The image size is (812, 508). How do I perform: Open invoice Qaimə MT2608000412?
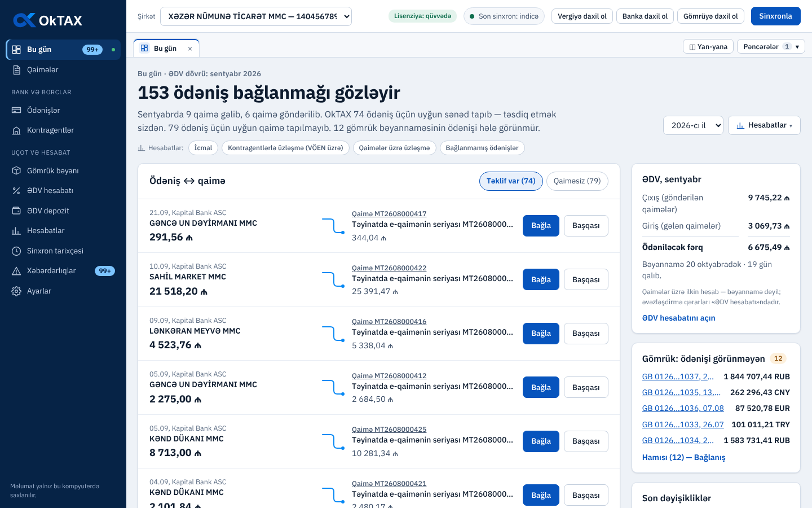(x=389, y=376)
